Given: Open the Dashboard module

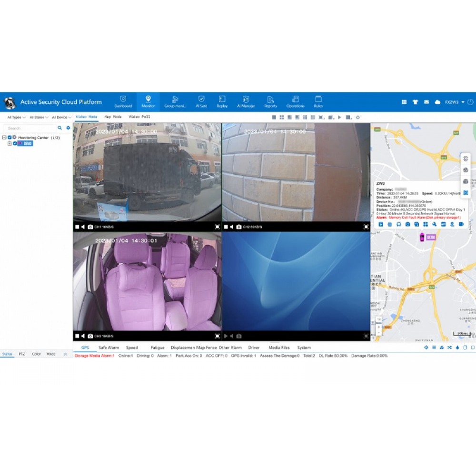Looking at the screenshot, I should pyautogui.click(x=123, y=101).
